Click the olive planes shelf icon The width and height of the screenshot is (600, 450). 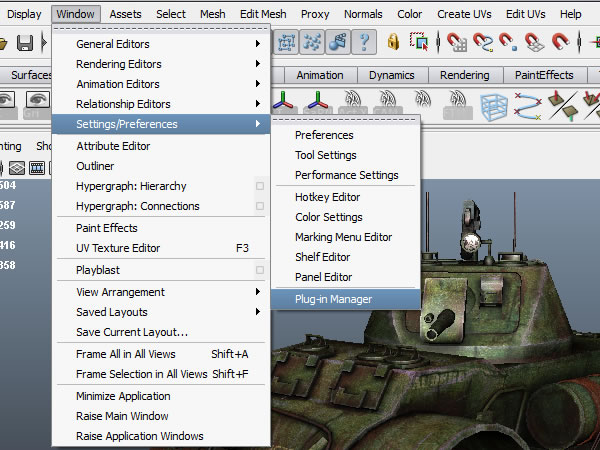pos(562,105)
